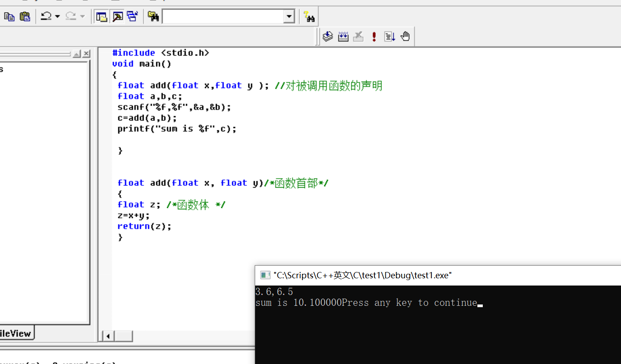Open the Redo history dropdown arrow
The height and width of the screenshot is (364, 621).
82,17
